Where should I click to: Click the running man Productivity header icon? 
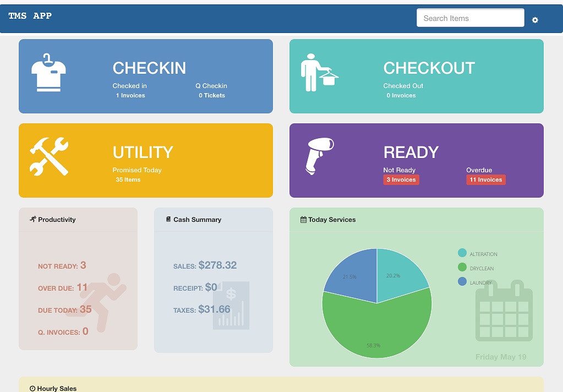point(33,219)
